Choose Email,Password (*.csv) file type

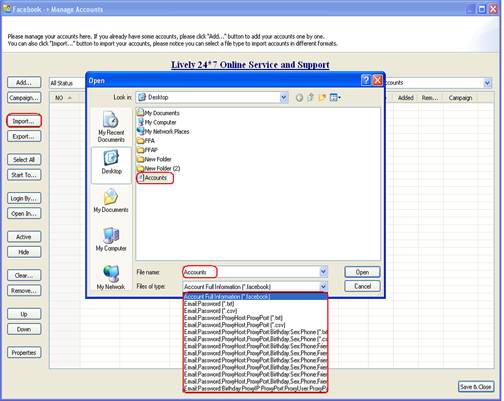coord(255,311)
